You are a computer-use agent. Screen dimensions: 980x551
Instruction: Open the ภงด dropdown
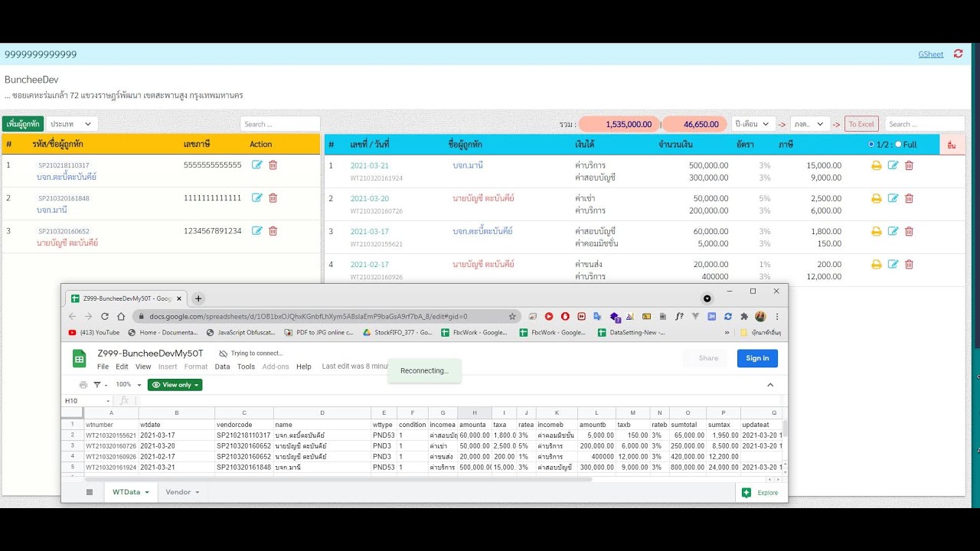click(810, 124)
